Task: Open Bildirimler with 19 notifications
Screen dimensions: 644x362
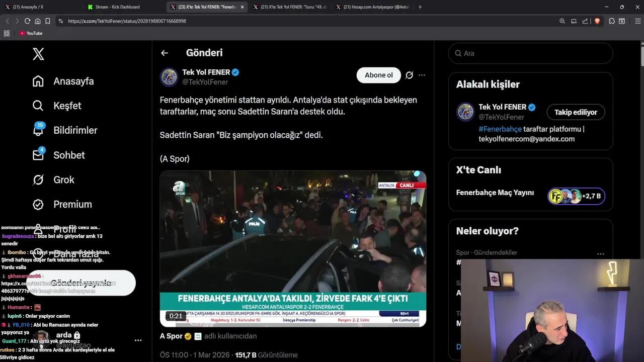Action: point(65,130)
